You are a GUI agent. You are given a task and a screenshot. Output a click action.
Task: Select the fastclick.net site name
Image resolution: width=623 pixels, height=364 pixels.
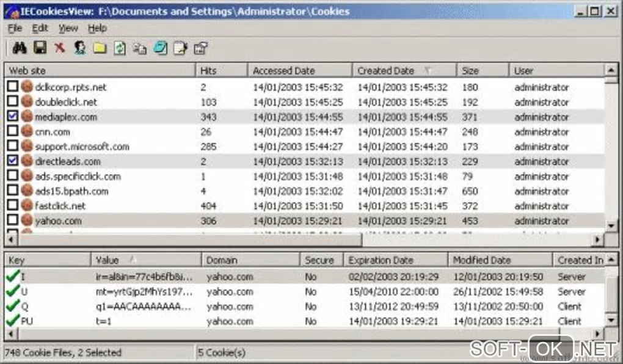pyautogui.click(x=60, y=206)
